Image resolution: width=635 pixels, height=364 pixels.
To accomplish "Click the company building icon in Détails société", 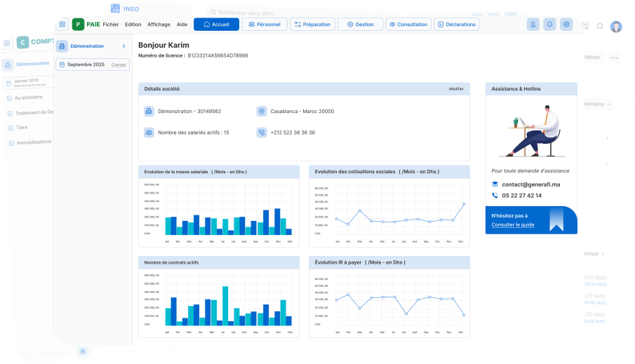I will 149,112.
